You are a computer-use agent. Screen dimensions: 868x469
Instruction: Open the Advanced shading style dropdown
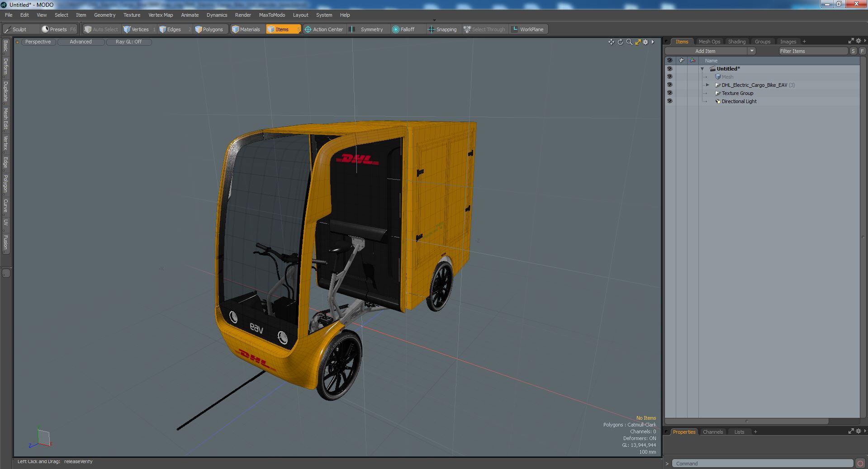point(81,42)
